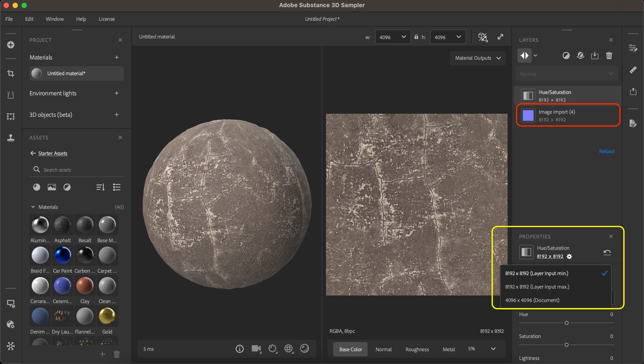Select 4096 x 4096 (Document) resolution option
The height and width of the screenshot is (364, 644).
coord(532,300)
